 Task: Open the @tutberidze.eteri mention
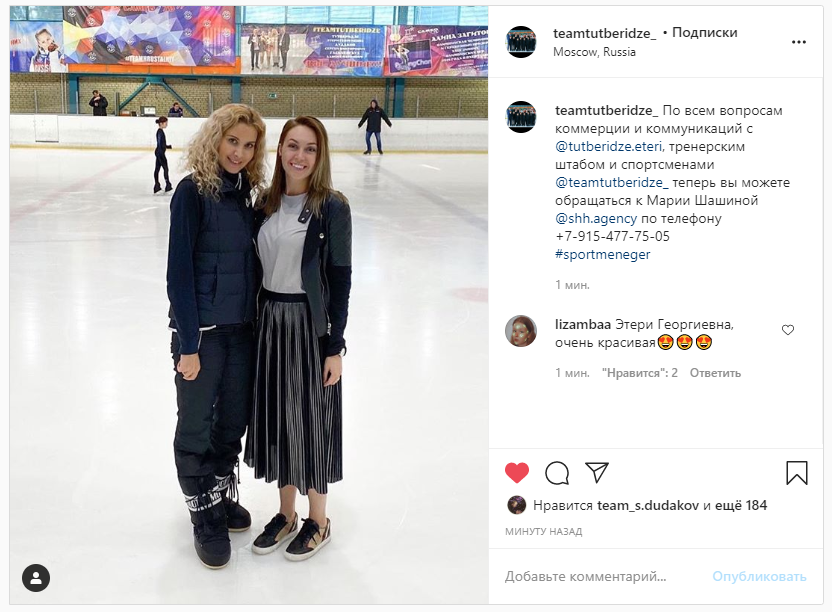(x=609, y=146)
